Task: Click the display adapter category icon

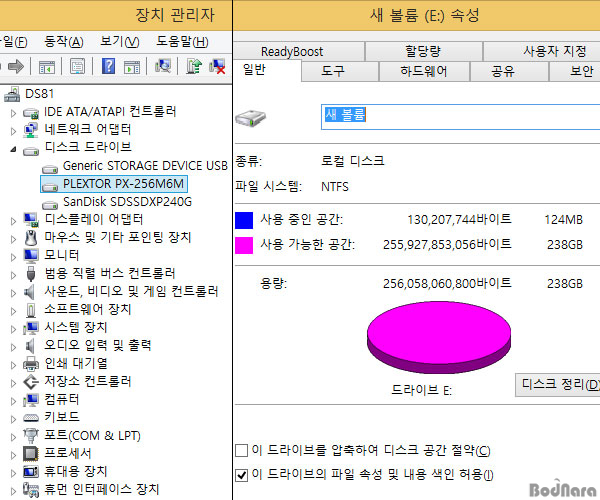Action: [31, 220]
